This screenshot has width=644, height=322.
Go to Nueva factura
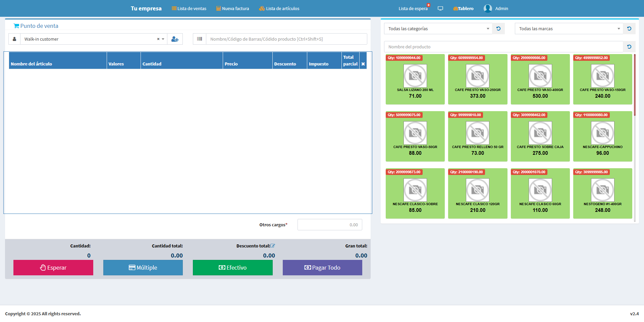click(x=232, y=9)
